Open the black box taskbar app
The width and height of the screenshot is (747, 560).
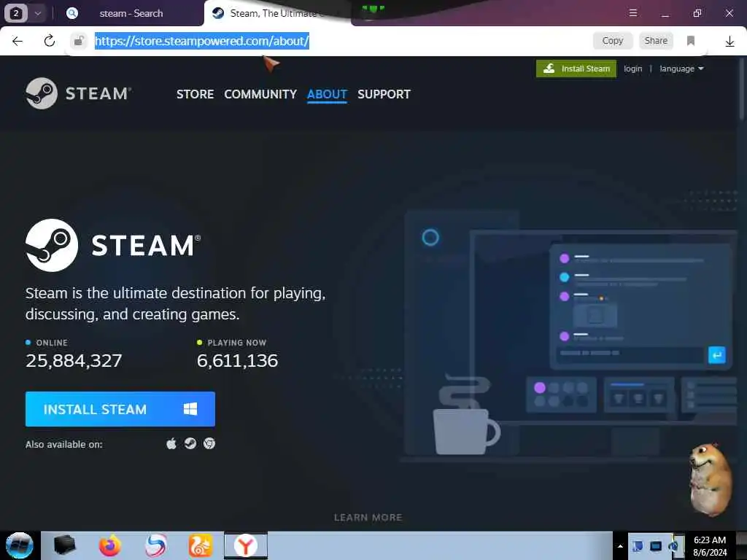(x=65, y=545)
